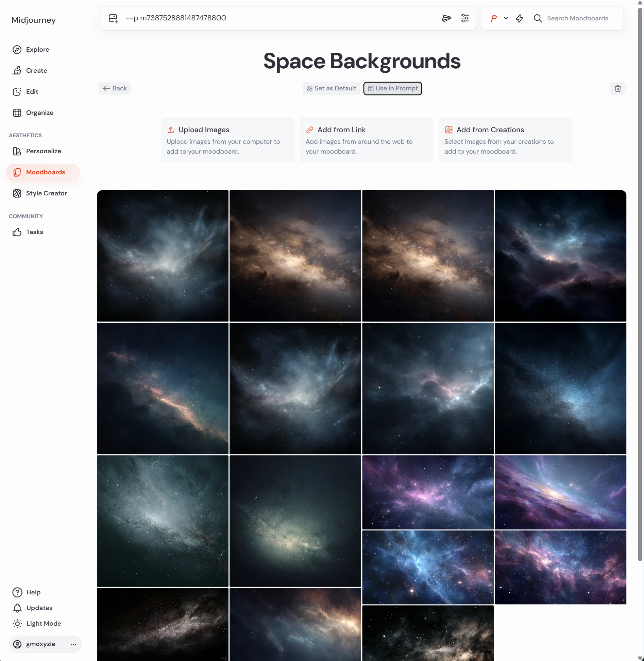Click the Back button
This screenshot has height=661, width=644.
click(x=115, y=88)
